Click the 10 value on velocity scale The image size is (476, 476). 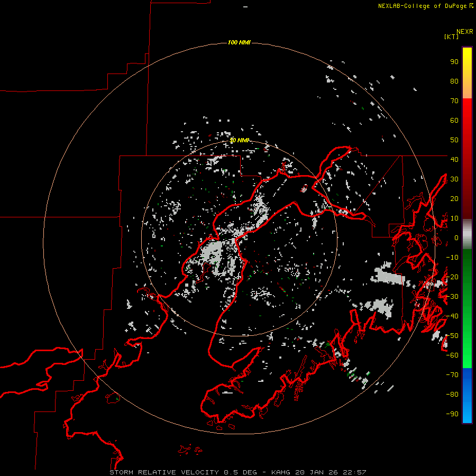(454, 218)
